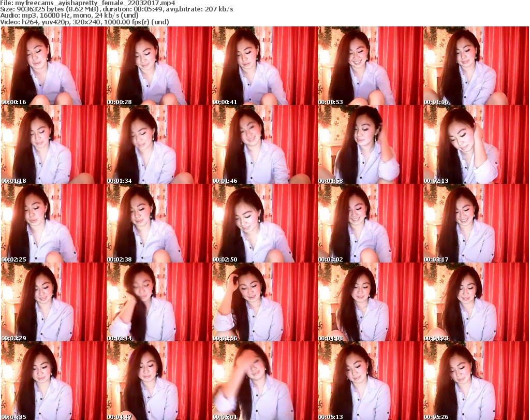Click the thumbnail timestamped 00:01:34

pyautogui.click(x=159, y=144)
